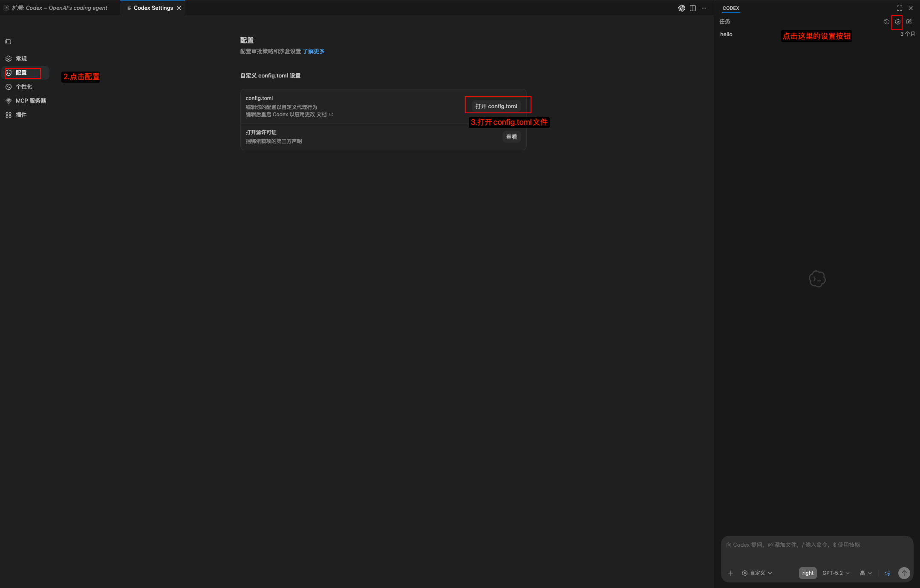The width and height of the screenshot is (920, 588).
Task: Add an attachment with the plus icon
Action: click(730, 573)
